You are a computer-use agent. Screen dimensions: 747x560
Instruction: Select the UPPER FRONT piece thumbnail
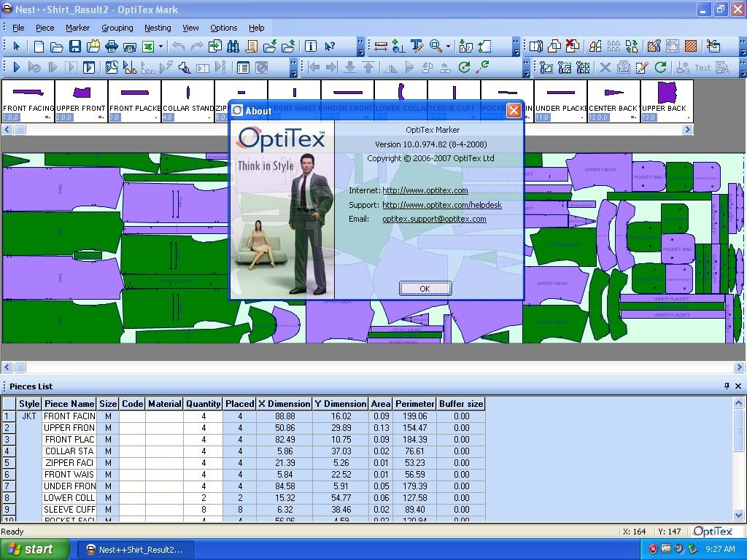point(81,101)
